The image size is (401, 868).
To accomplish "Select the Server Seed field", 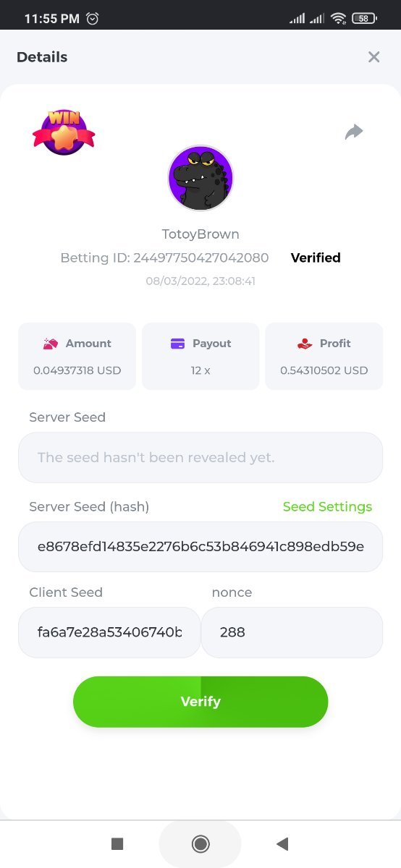I will coord(200,458).
